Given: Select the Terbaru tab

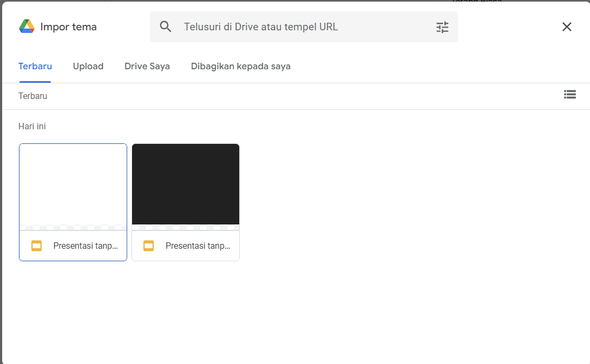Looking at the screenshot, I should 35,66.
